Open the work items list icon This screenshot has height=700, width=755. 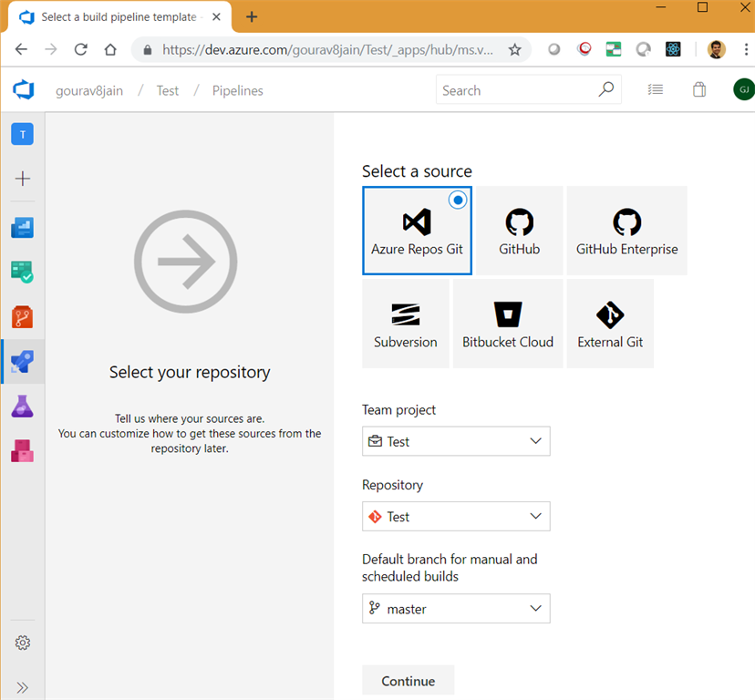[x=656, y=89]
